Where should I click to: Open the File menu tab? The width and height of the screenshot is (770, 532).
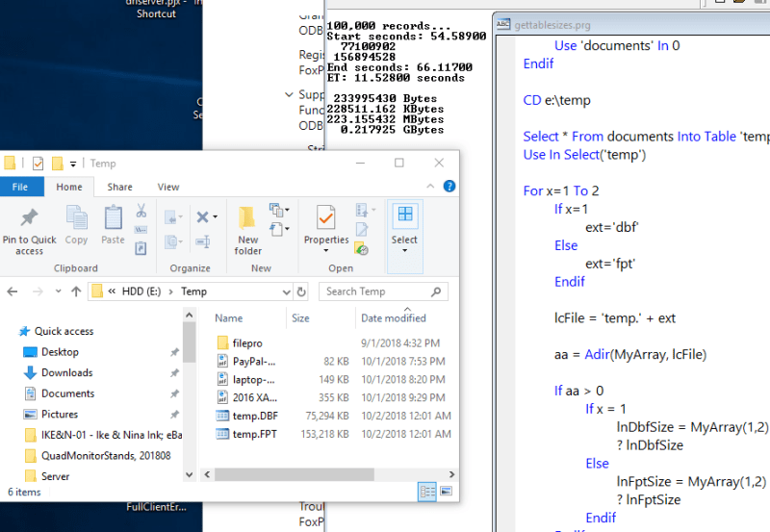point(20,187)
